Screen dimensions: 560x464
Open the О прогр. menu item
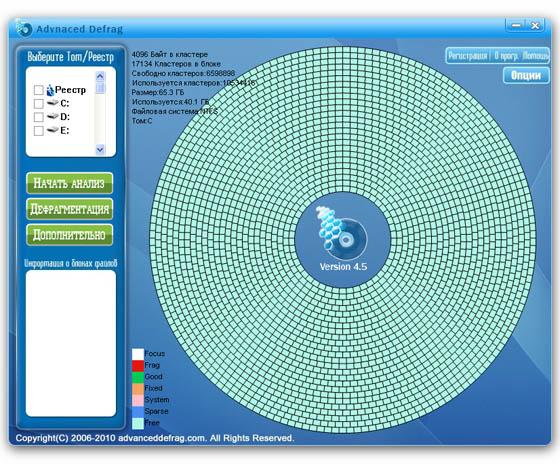[506, 56]
